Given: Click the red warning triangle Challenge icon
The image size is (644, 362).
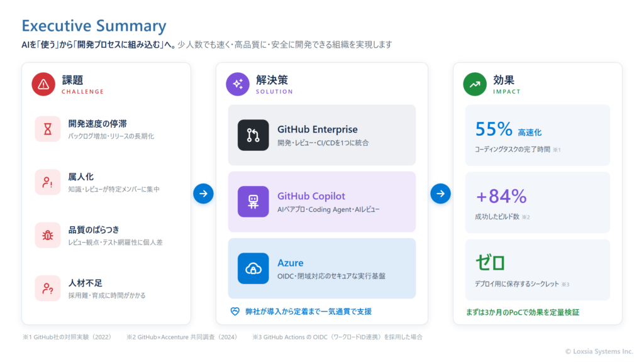Looking at the screenshot, I should tap(43, 84).
